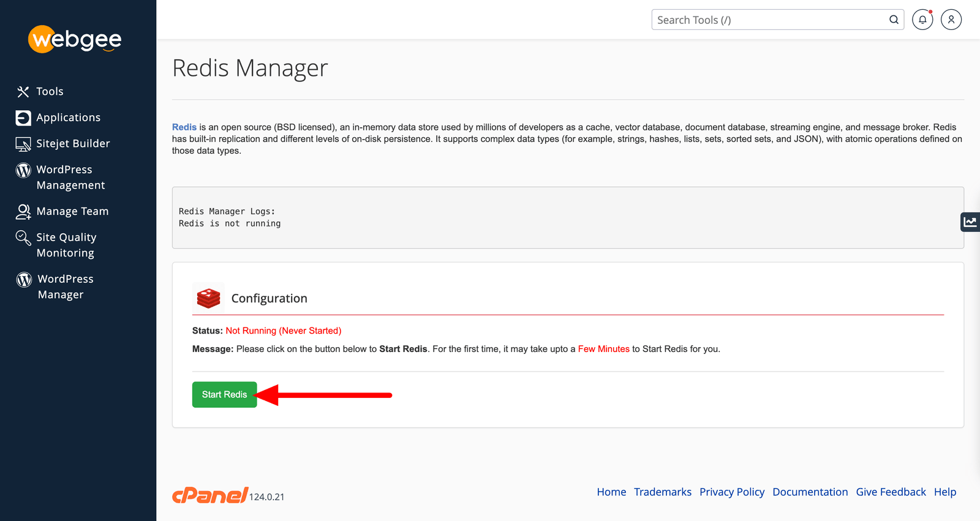This screenshot has width=980, height=521.
Task: Click the Redis Manager heading
Action: (250, 68)
